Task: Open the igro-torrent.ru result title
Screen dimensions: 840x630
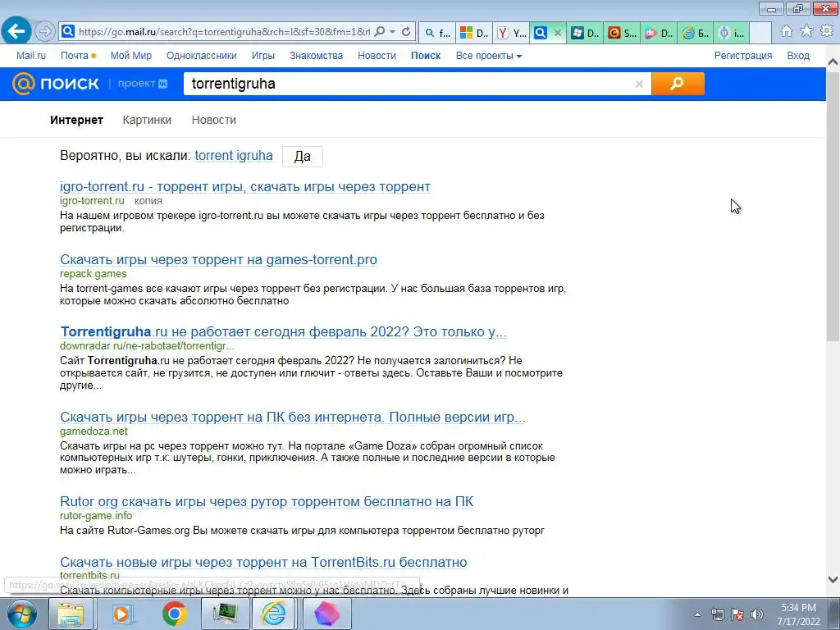Action: pyautogui.click(x=245, y=186)
